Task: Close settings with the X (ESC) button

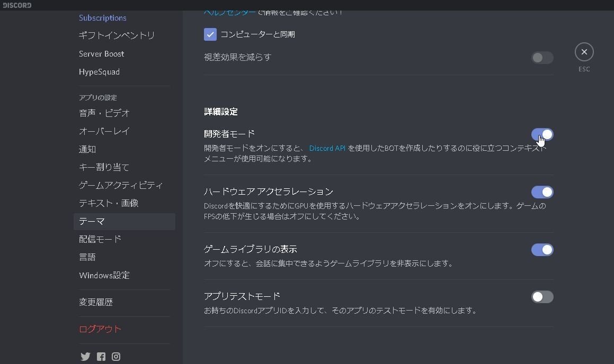Action: [x=584, y=52]
